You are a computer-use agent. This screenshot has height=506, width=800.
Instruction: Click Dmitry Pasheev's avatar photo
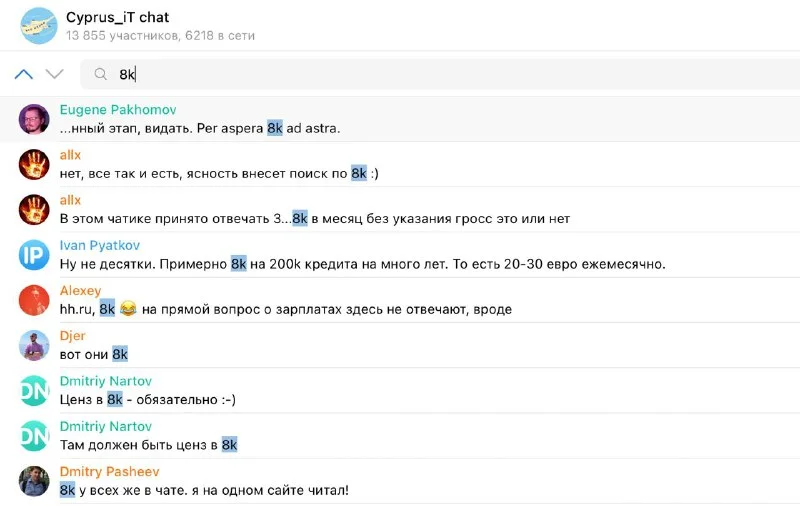coord(34,481)
